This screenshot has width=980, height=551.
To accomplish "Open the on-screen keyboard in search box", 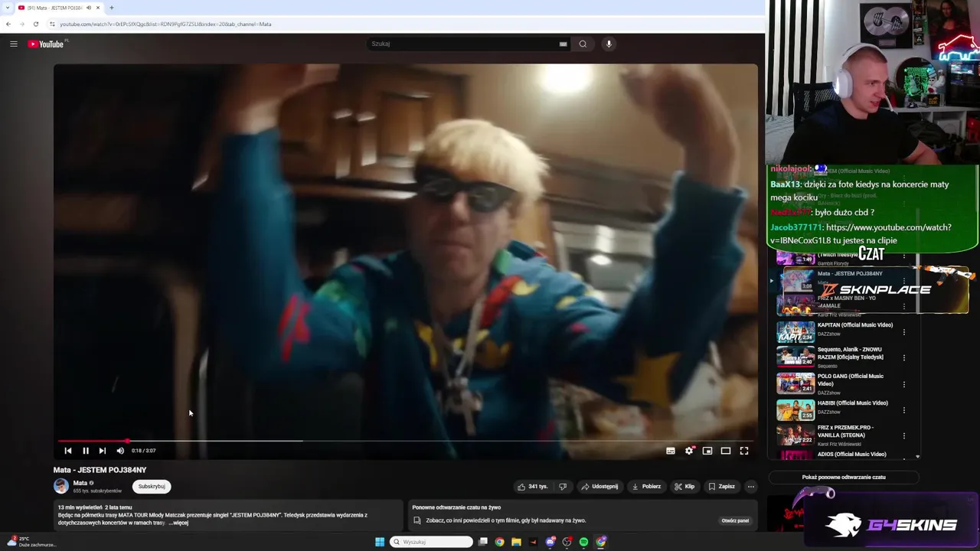I will click(x=563, y=44).
